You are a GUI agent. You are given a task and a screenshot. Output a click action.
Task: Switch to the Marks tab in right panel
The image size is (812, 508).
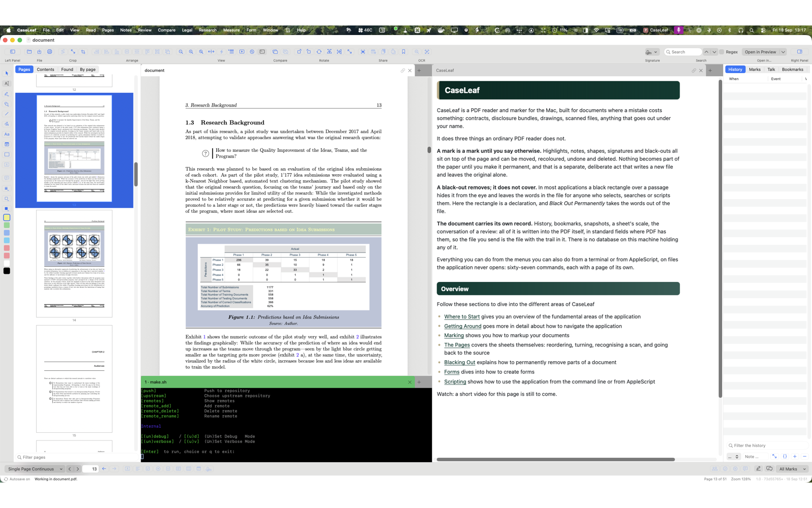pyautogui.click(x=755, y=70)
